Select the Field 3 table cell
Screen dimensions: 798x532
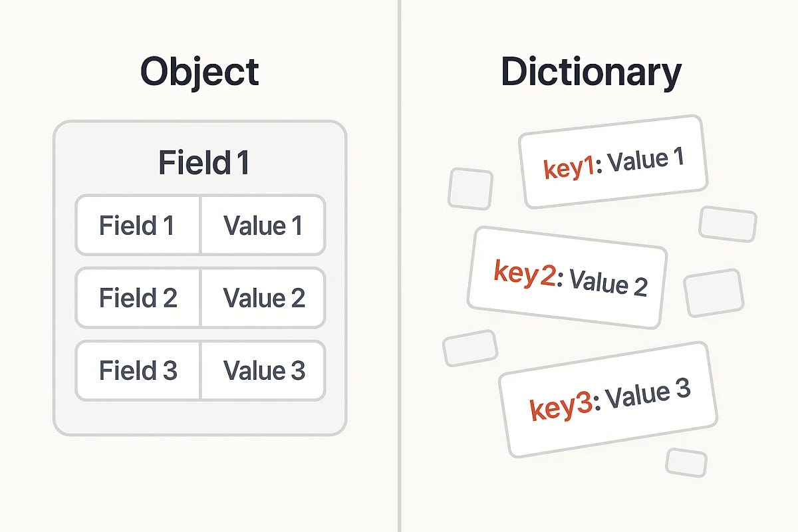pyautogui.click(x=138, y=370)
